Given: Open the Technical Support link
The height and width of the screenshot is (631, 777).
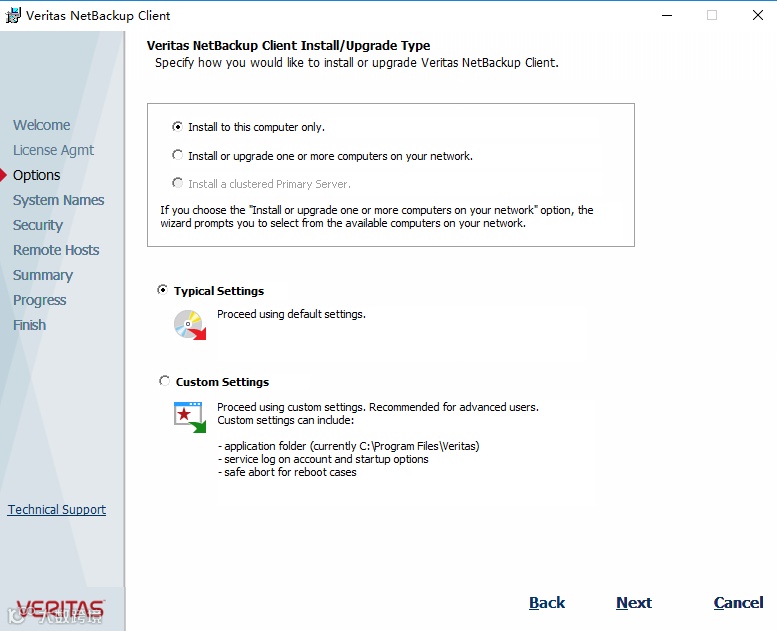Looking at the screenshot, I should (57, 510).
